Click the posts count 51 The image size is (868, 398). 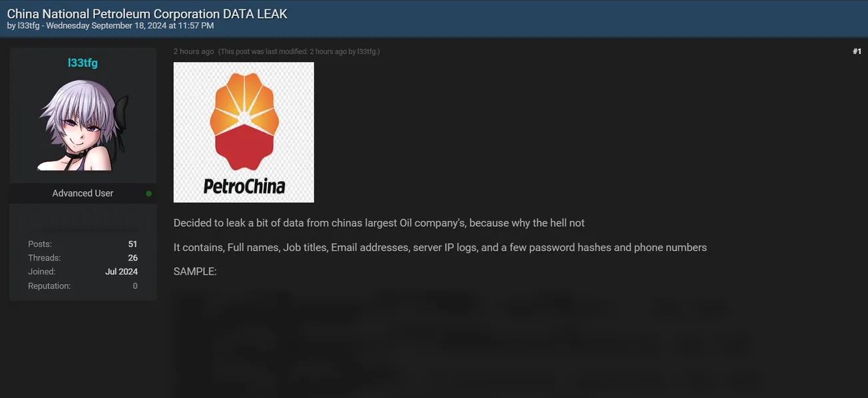(132, 244)
